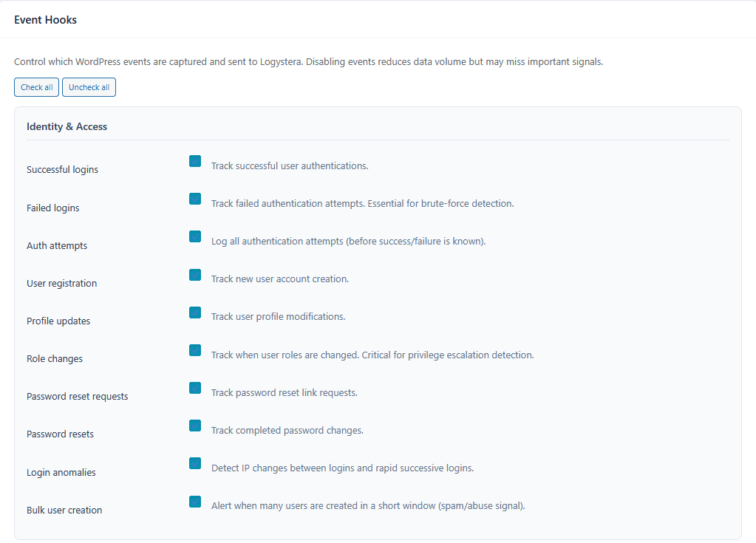The width and height of the screenshot is (756, 543).
Task: Toggle the Failed logins event
Action: click(x=194, y=198)
